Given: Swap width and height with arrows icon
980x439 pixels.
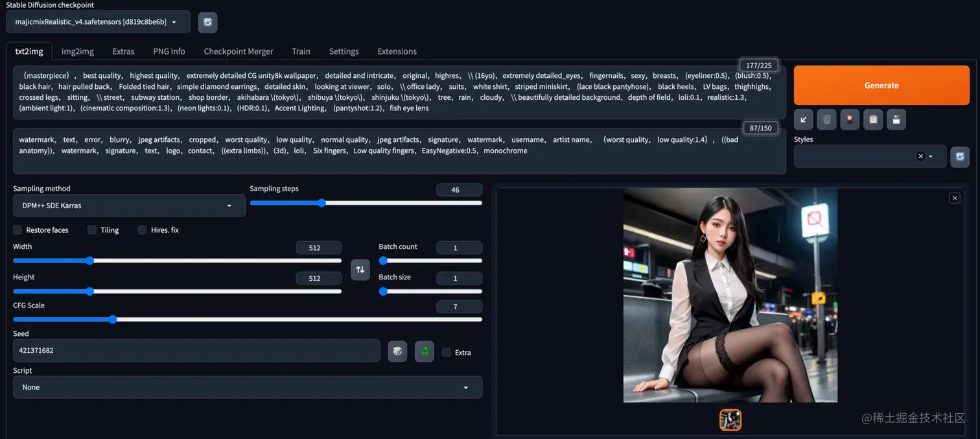Looking at the screenshot, I should click(x=360, y=269).
